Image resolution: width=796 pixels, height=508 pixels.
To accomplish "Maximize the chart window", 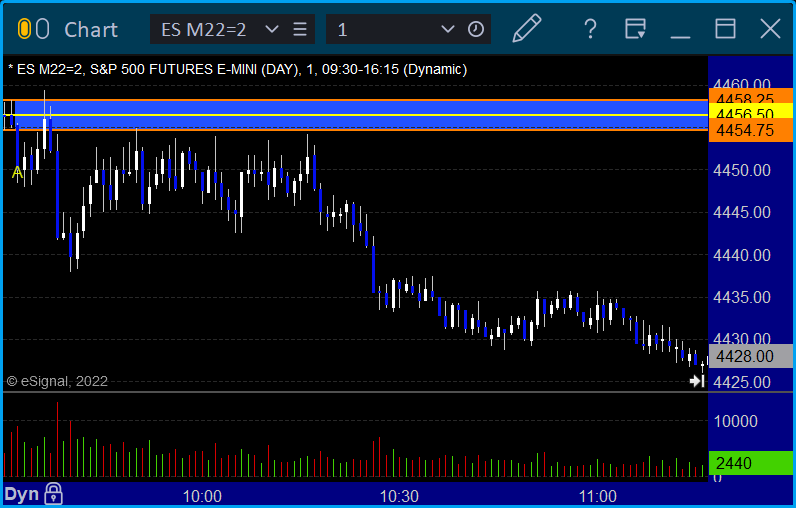I will tap(725, 29).
